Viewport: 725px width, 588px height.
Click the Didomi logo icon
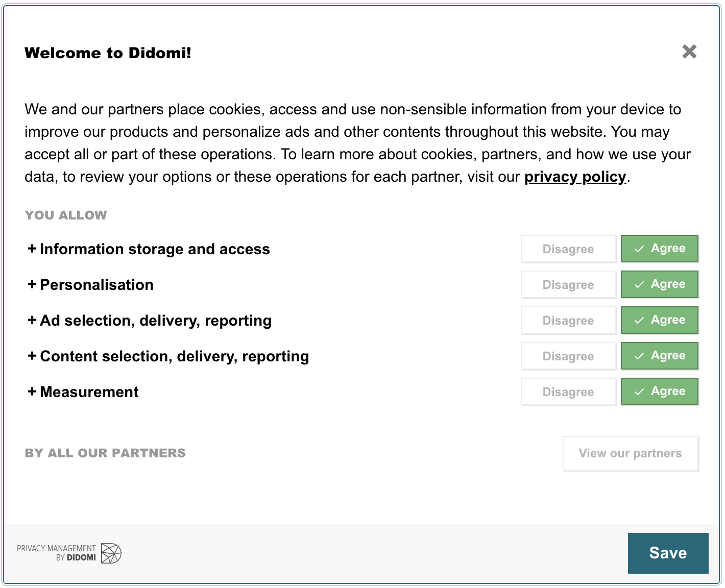111,553
